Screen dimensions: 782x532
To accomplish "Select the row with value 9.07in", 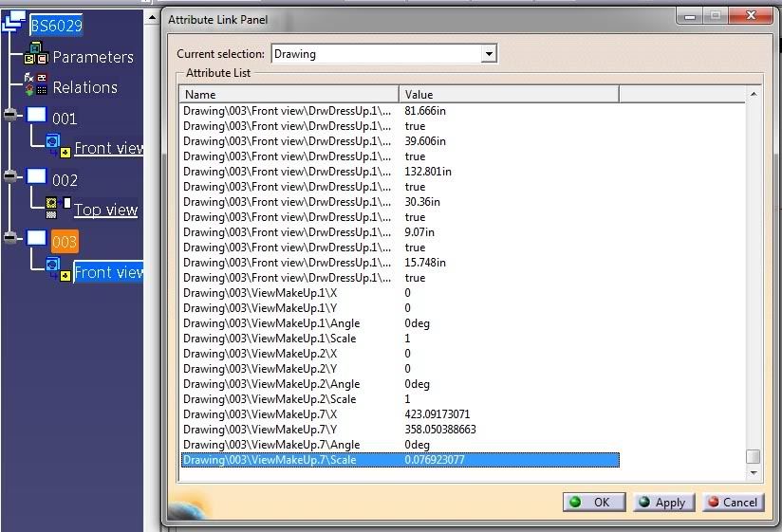I will click(x=400, y=232).
